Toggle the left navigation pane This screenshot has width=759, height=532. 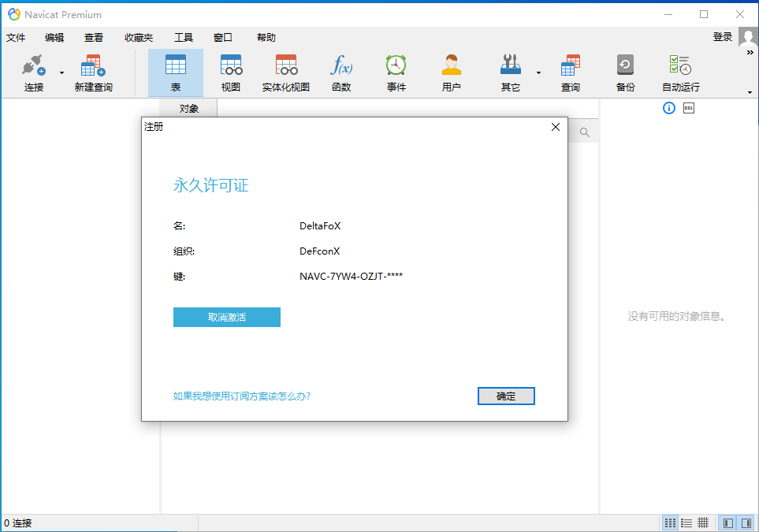click(x=727, y=523)
